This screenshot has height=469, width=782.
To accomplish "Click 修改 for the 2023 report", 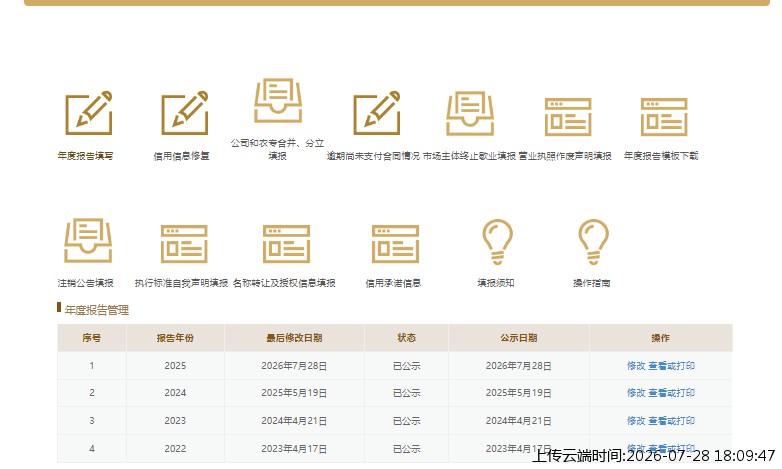I will pos(636,421).
